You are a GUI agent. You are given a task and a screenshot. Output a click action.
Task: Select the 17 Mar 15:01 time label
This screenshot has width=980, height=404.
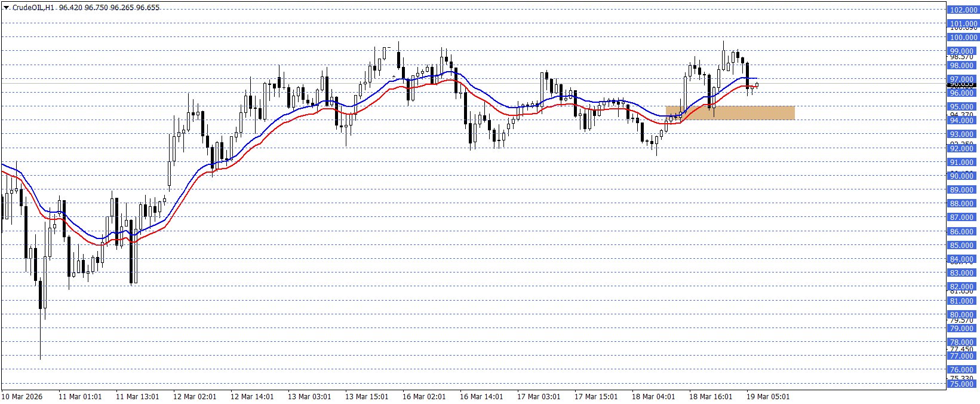click(596, 397)
